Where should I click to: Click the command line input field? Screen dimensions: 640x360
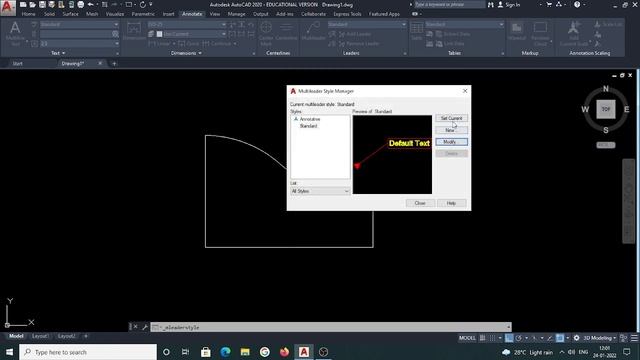[331, 327]
